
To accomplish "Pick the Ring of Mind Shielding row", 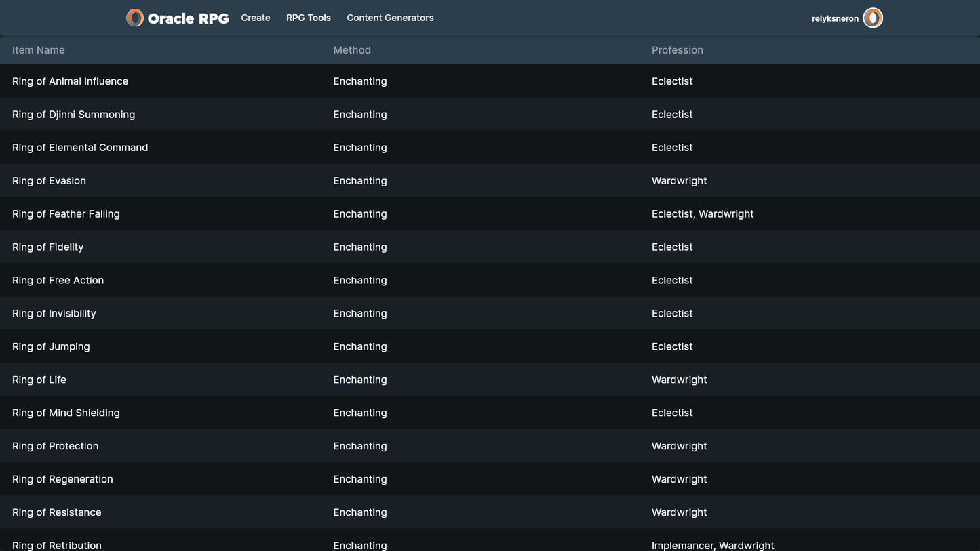I will tap(66, 413).
